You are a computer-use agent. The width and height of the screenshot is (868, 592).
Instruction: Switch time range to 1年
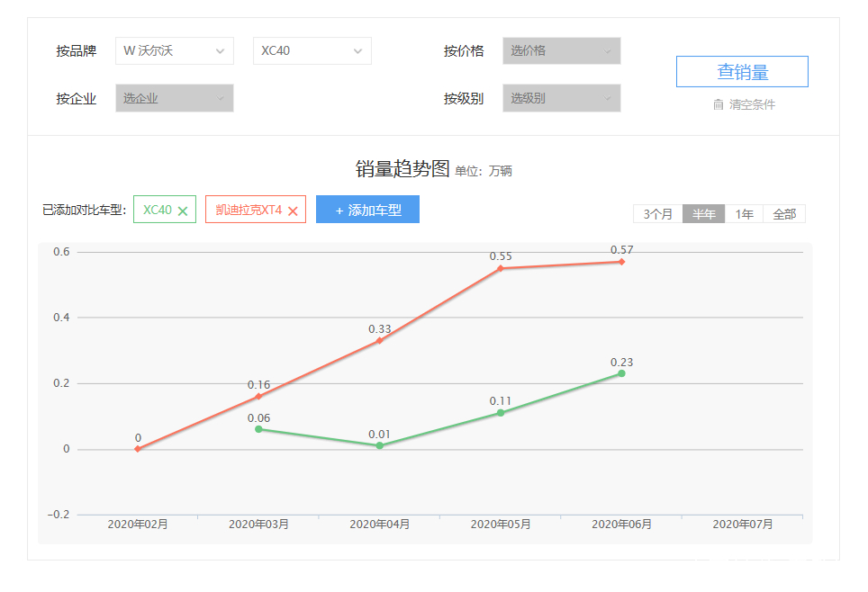[743, 213]
